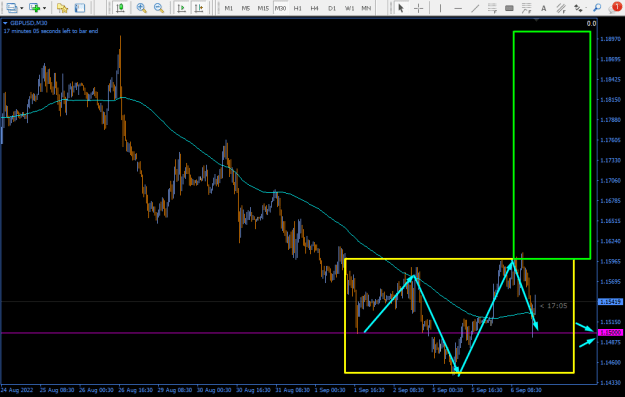Image resolution: width=625 pixels, height=397 pixels.
Task: Click the chart shift marker at top of chart
Action: pyautogui.click(x=537, y=20)
